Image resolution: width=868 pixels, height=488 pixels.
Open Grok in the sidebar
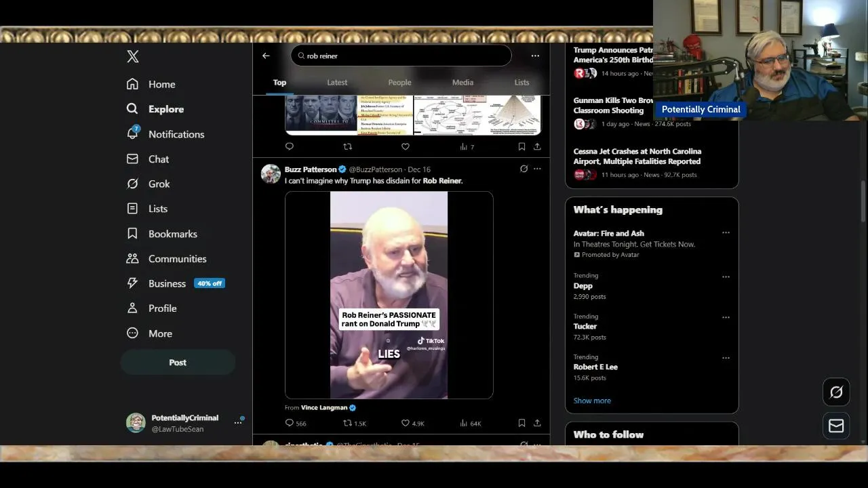click(149, 184)
